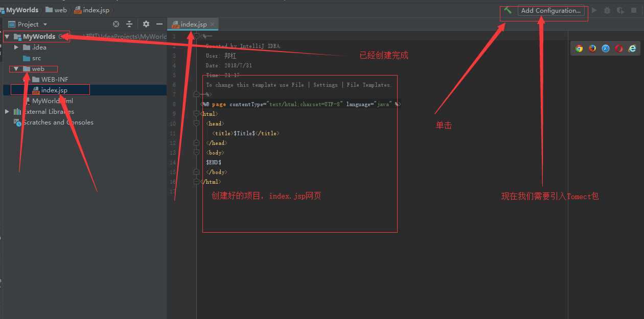Click the index.jsp breadcrumb in navigation bar
The width and height of the screenshot is (644, 319).
pos(91,10)
